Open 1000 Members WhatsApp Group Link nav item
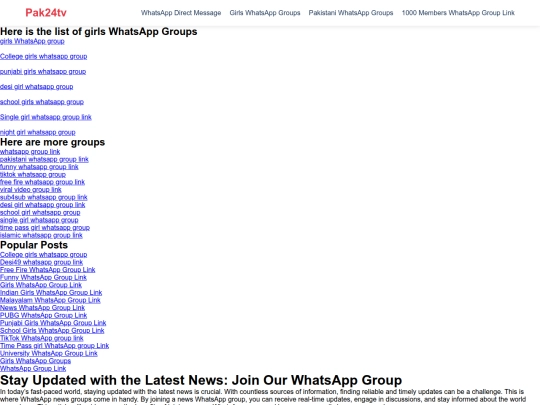The image size is (540, 405). point(458,13)
